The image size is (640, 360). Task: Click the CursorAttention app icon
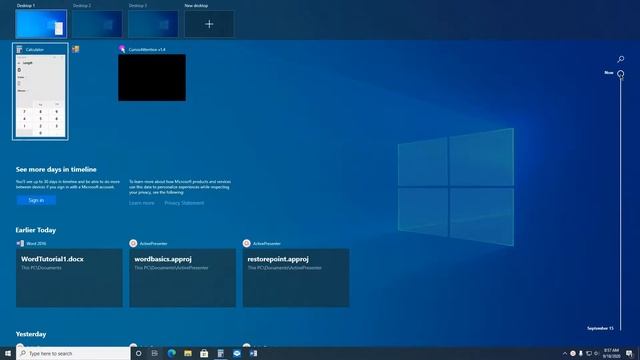coord(122,49)
